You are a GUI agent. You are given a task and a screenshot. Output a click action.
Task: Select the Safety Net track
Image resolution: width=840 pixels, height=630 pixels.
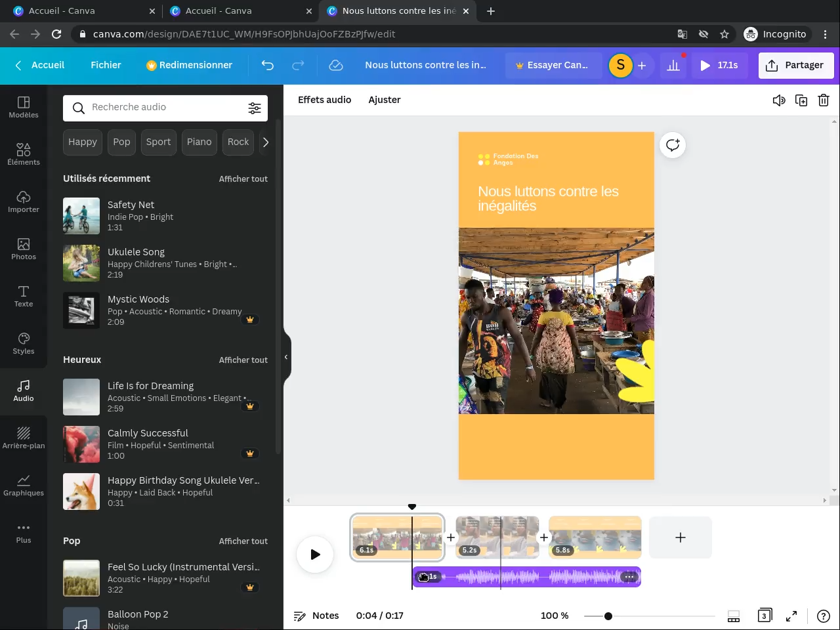click(x=165, y=216)
